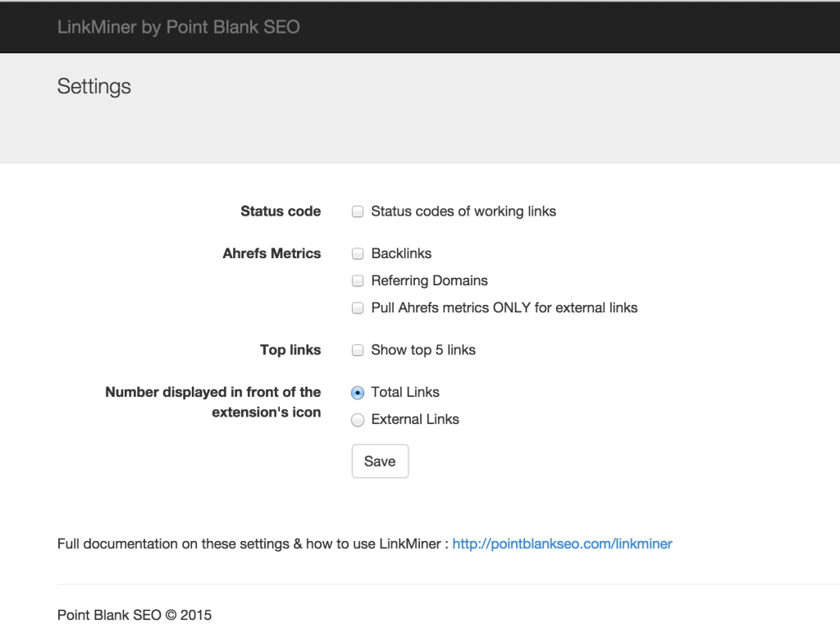Click the Number displayed in front of icon label
840x637 pixels.
(213, 402)
